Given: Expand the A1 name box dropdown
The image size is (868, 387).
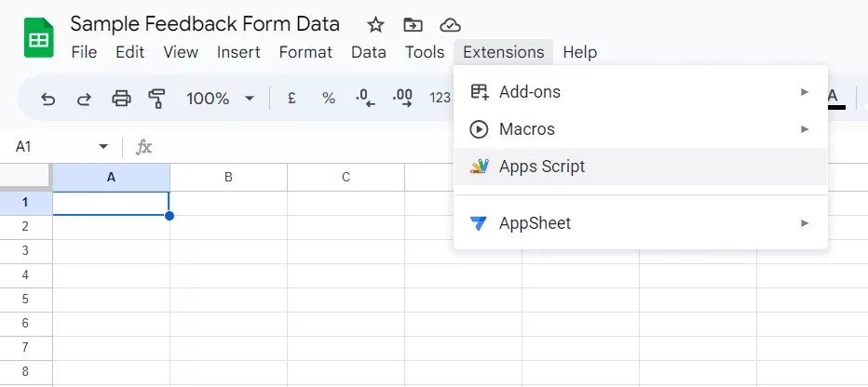Looking at the screenshot, I should point(103,146).
